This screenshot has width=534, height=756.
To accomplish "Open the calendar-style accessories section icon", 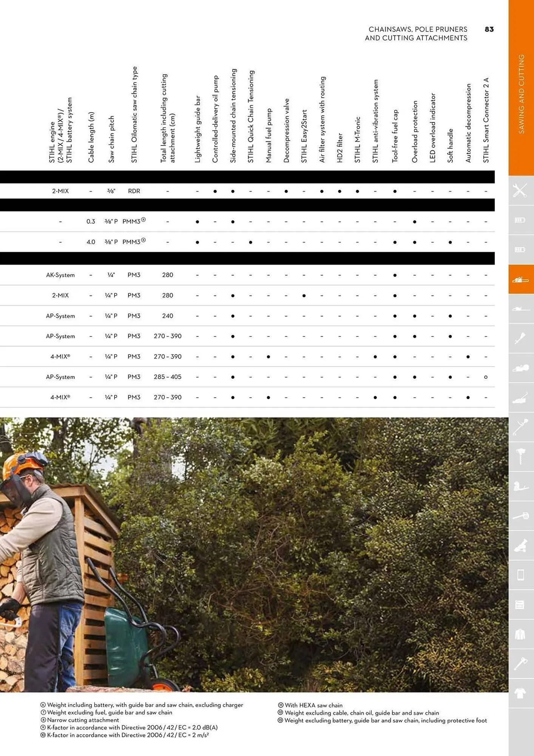I will pyautogui.click(x=520, y=604).
